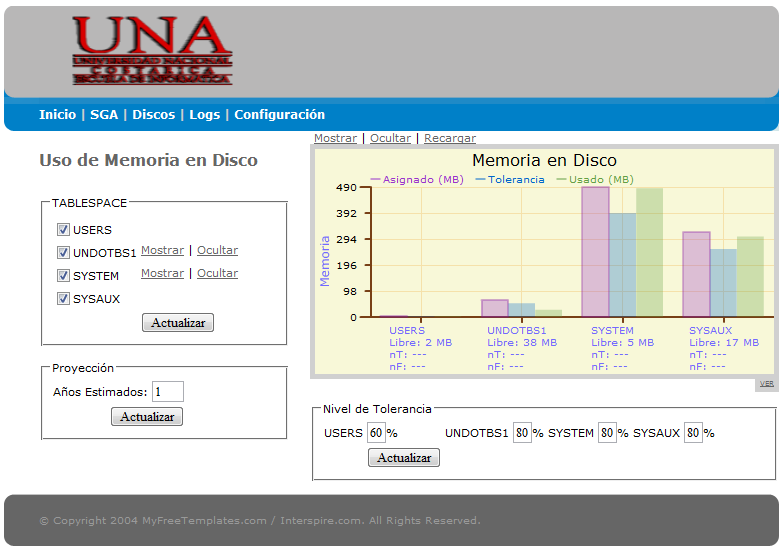780x547 pixels.
Task: Click the Asignado (MB) legend entry
Action: tap(417, 180)
